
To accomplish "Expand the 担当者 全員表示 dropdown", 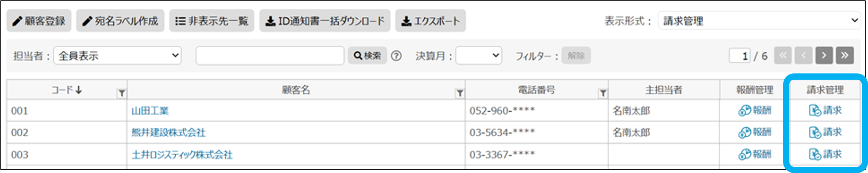I will tap(117, 56).
